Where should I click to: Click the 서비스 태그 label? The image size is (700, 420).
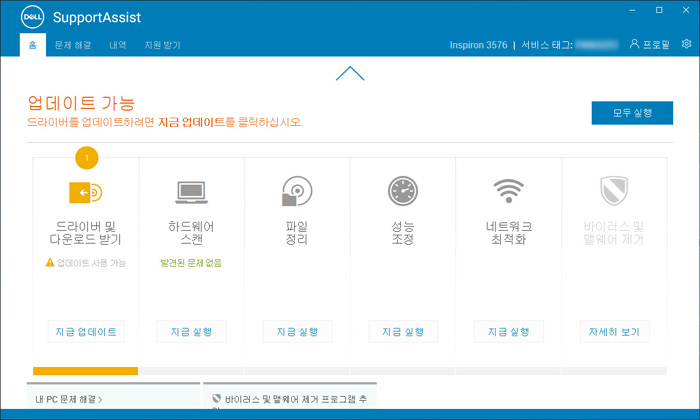click(x=547, y=45)
